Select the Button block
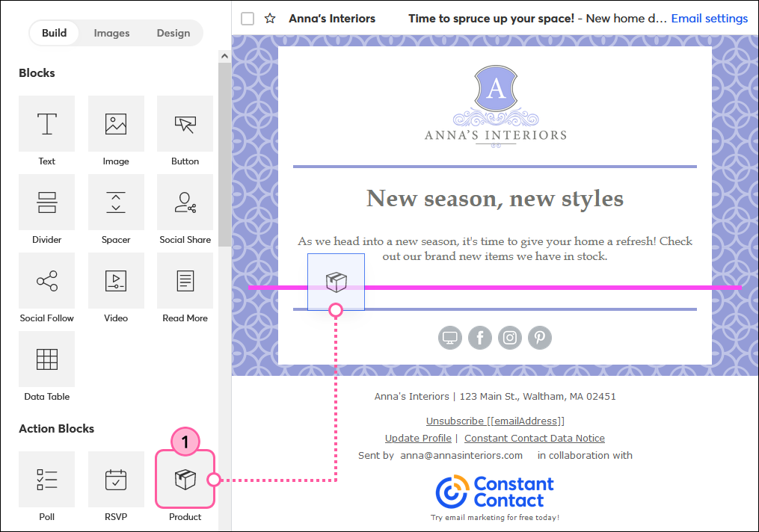The image size is (759, 532). 185,124
